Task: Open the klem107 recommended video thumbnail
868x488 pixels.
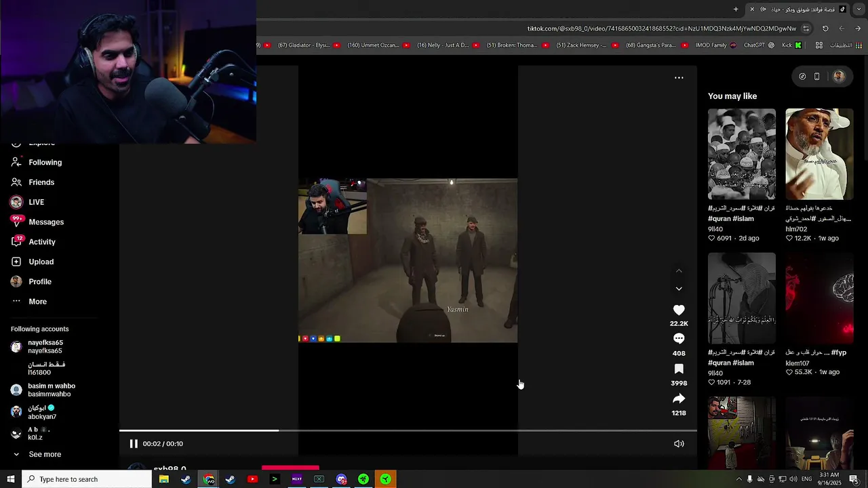Action: click(x=819, y=298)
